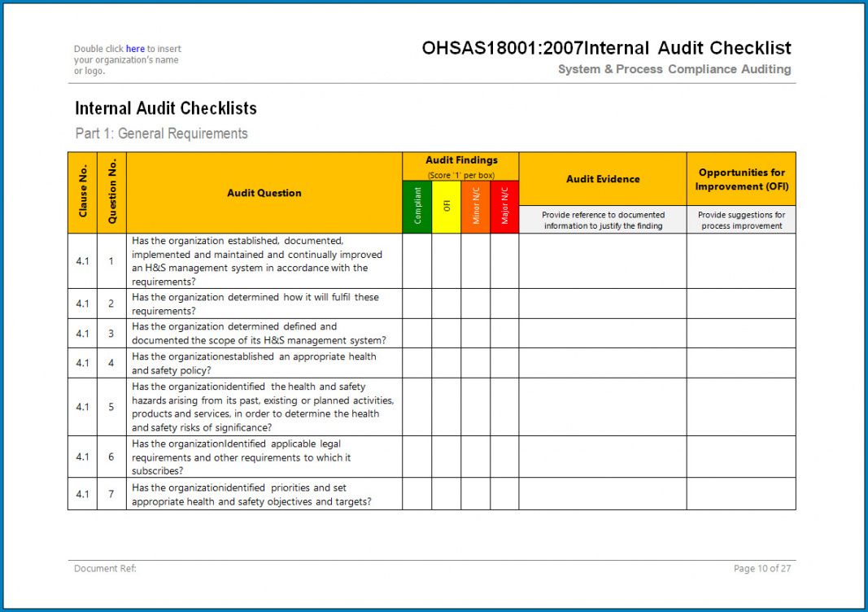This screenshot has height=612, width=868.
Task: Click the rotated Clause No. header
Action: tap(82, 193)
